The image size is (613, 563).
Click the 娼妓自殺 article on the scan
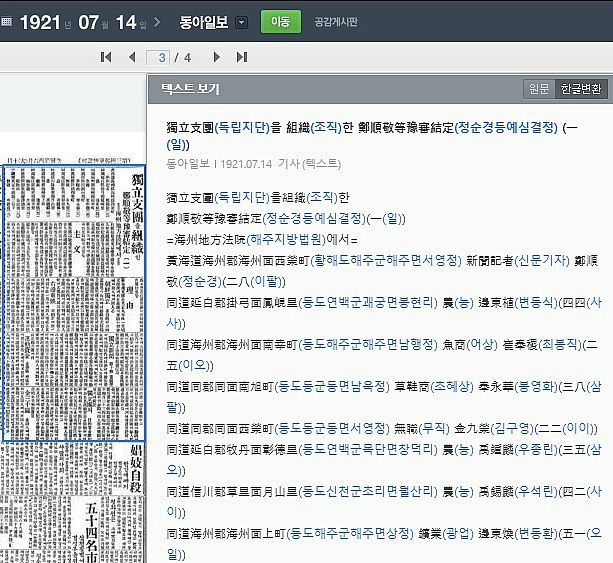pyautogui.click(x=135, y=468)
